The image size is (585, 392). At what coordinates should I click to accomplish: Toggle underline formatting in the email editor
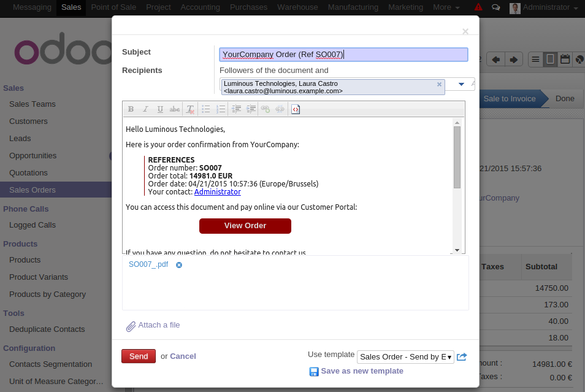coord(160,109)
